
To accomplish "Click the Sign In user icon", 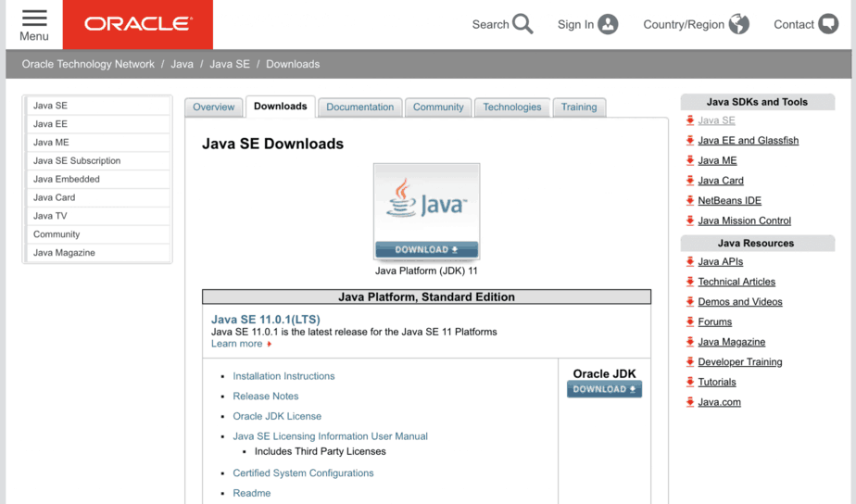I will (608, 25).
